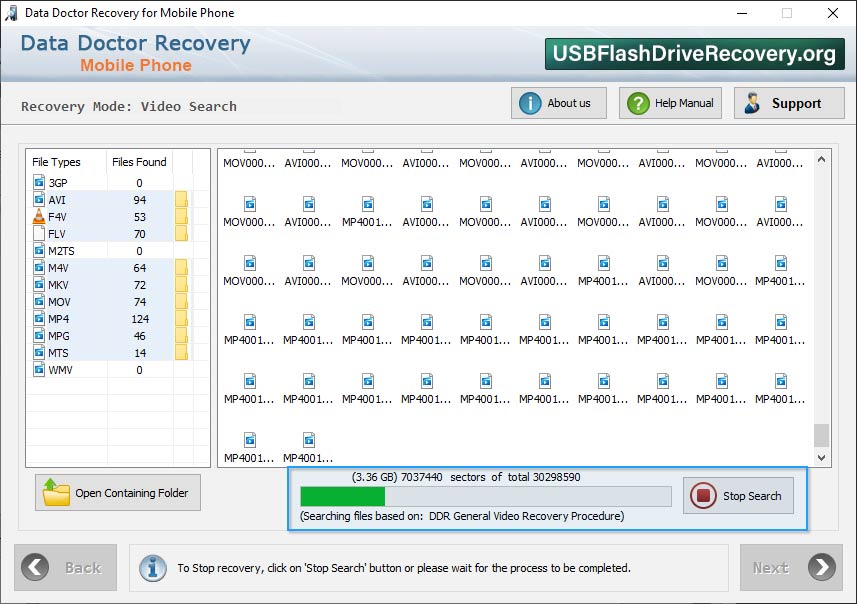857x604 pixels.
Task: Click the count 53 in F4V row
Action: [x=139, y=217]
